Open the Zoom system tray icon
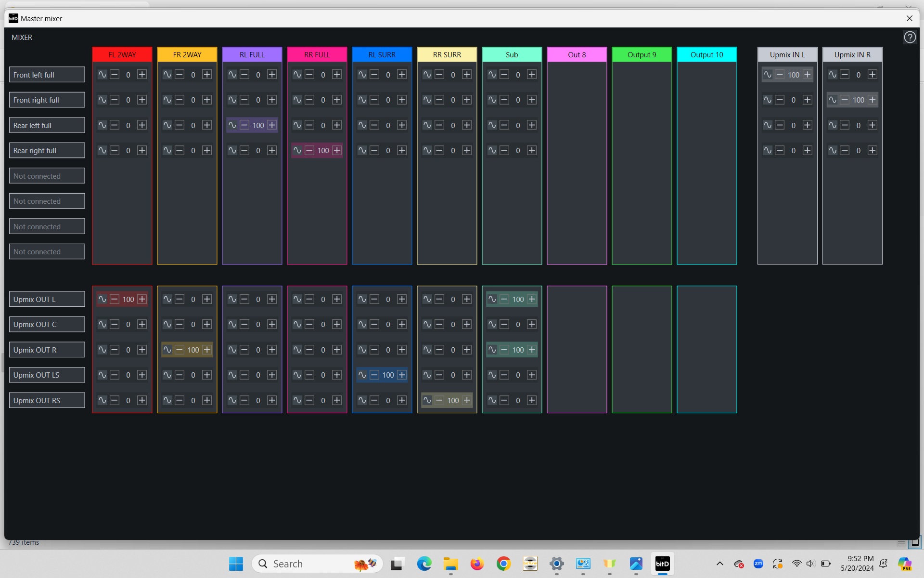This screenshot has height=578, width=924. coord(758,564)
